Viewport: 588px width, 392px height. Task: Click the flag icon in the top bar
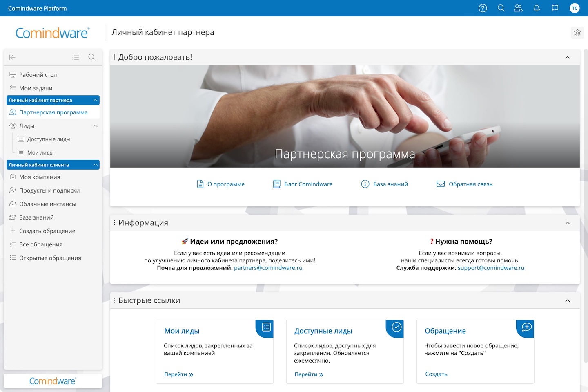point(555,8)
